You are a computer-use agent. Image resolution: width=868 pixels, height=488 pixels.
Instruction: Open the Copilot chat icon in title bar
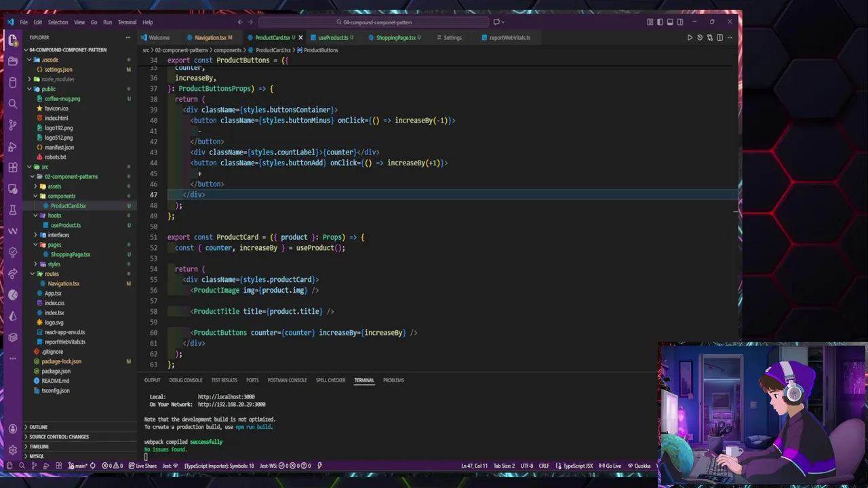pyautogui.click(x=496, y=22)
